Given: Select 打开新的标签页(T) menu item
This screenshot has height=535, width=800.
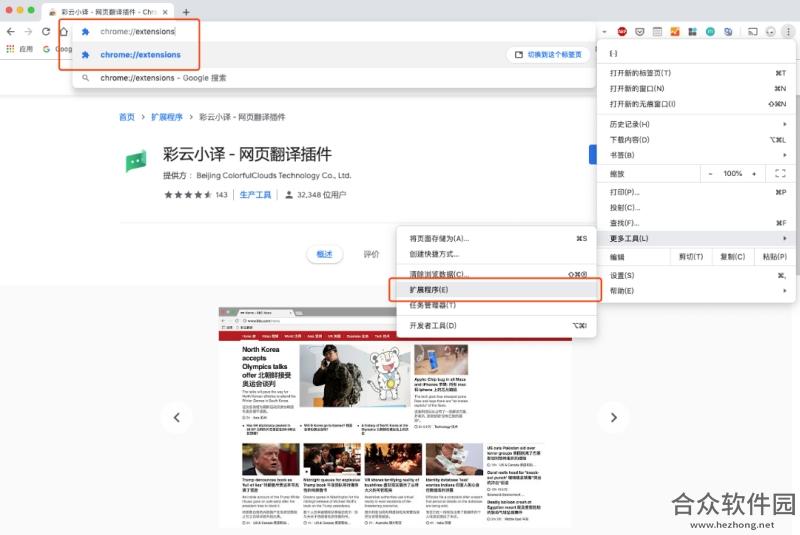Looking at the screenshot, I should pos(697,73).
